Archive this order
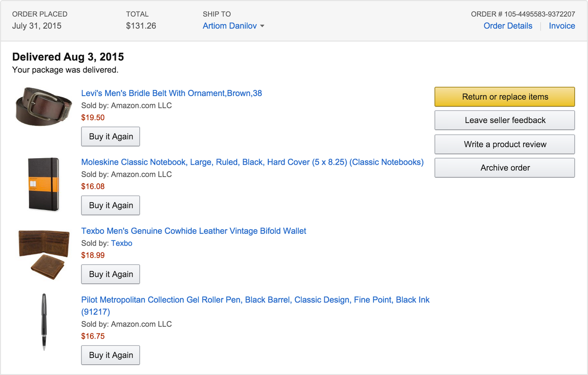 [505, 168]
